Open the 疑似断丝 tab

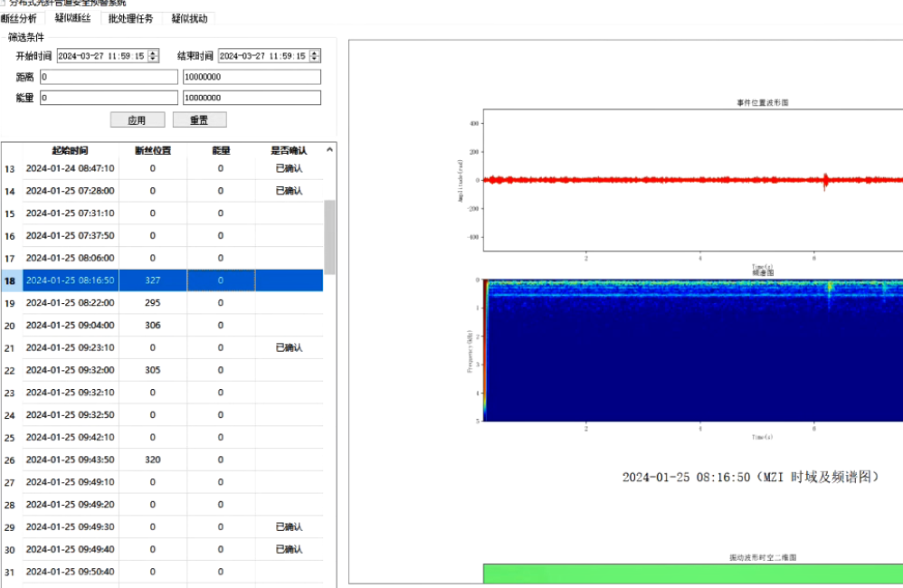(x=73, y=18)
